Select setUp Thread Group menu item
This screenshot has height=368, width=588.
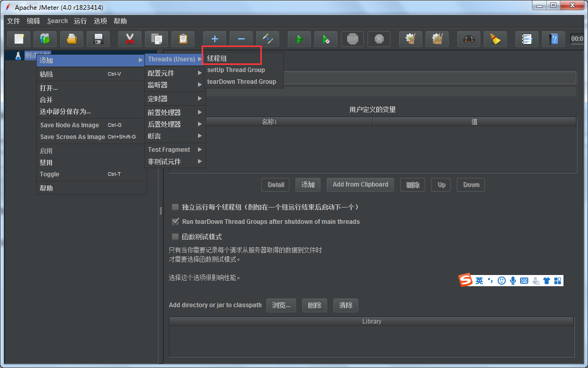(x=243, y=70)
